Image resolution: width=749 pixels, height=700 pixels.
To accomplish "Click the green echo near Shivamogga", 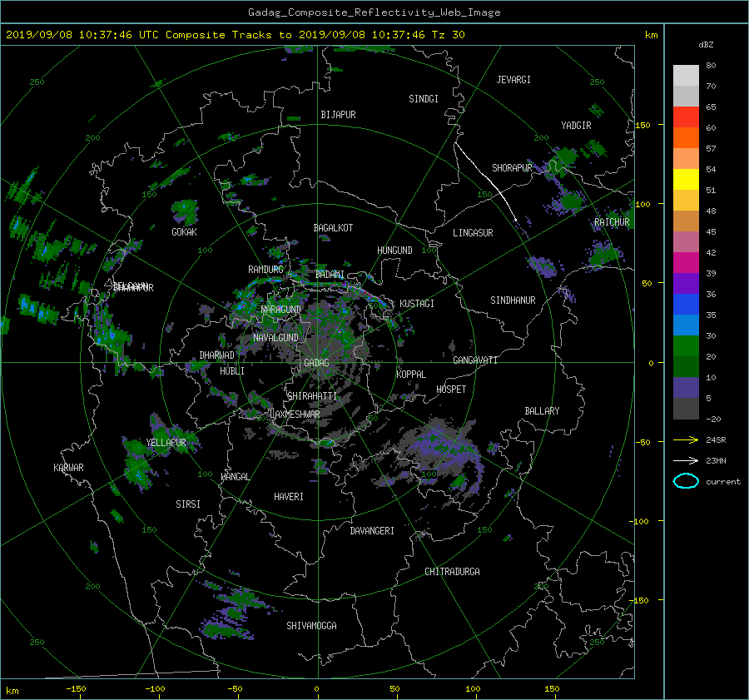I will click(234, 612).
